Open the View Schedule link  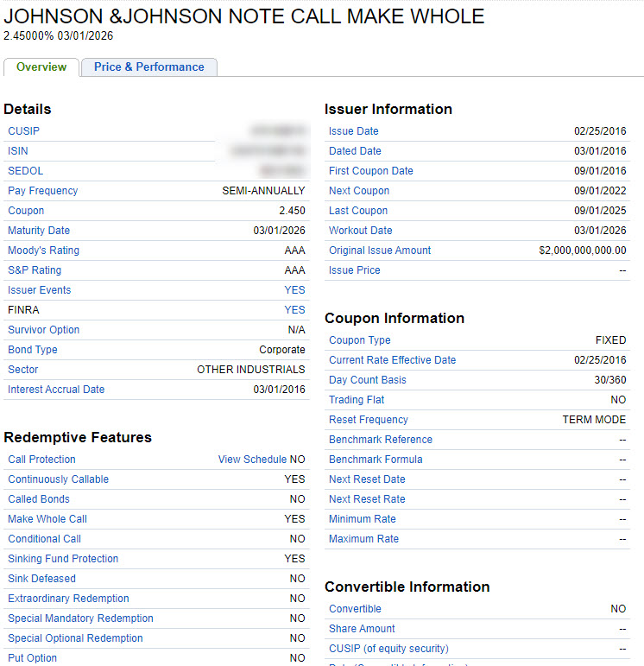[252, 460]
